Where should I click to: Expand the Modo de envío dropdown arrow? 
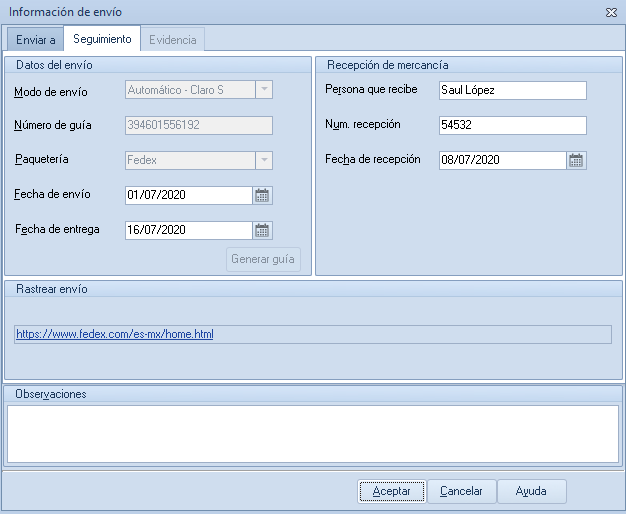(x=264, y=89)
